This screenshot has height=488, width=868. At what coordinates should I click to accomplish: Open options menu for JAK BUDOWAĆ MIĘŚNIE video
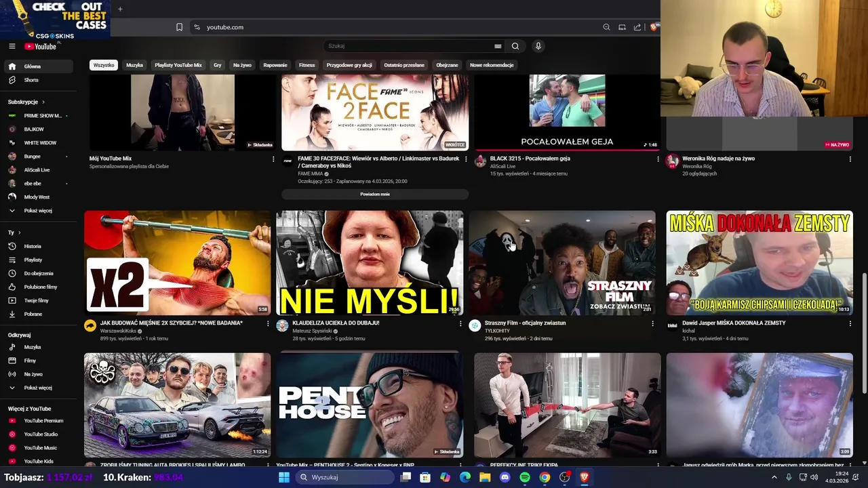pos(268,324)
